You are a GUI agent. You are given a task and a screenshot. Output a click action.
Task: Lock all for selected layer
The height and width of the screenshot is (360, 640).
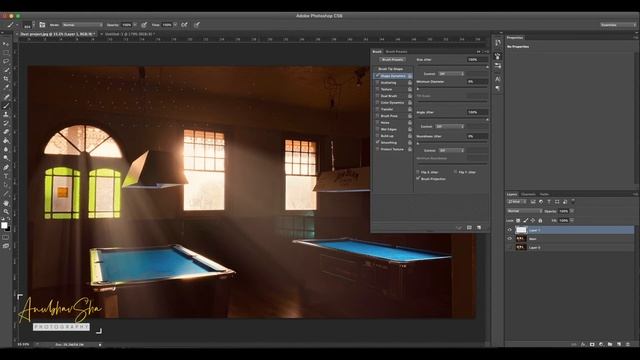tap(540, 220)
